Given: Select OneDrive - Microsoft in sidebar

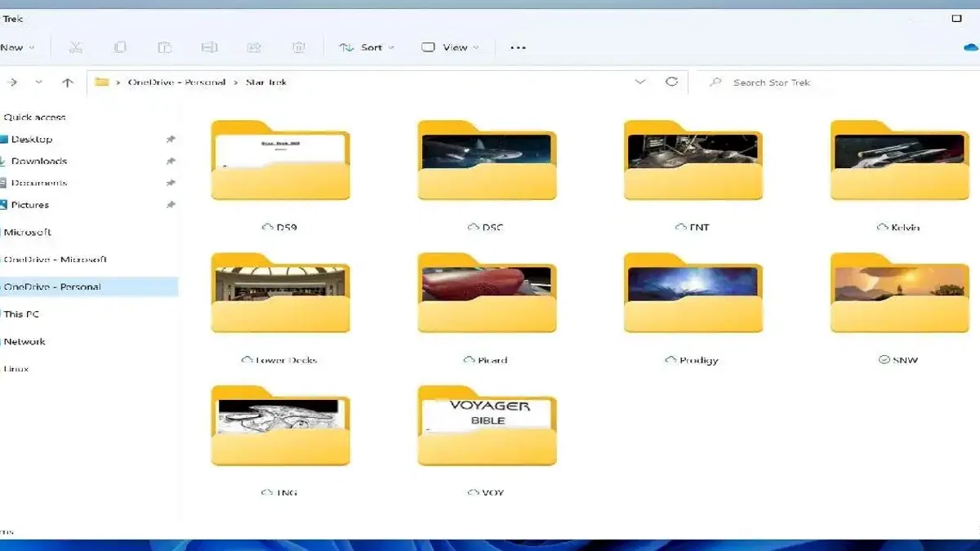Looking at the screenshot, I should [x=55, y=260].
